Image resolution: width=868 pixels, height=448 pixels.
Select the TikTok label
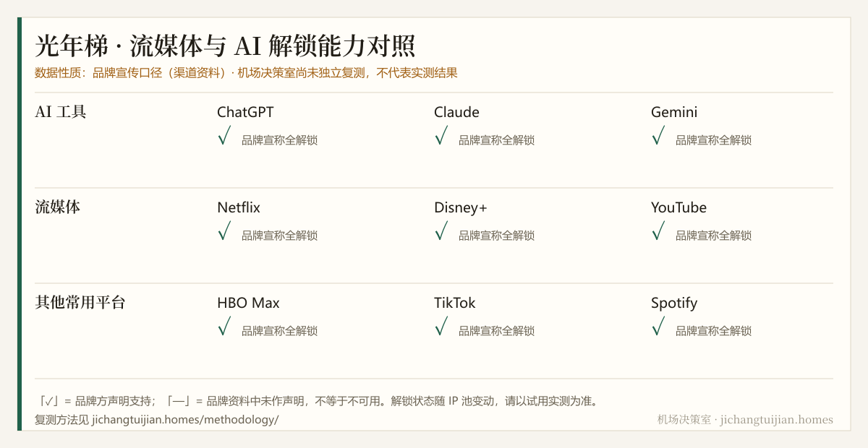455,303
